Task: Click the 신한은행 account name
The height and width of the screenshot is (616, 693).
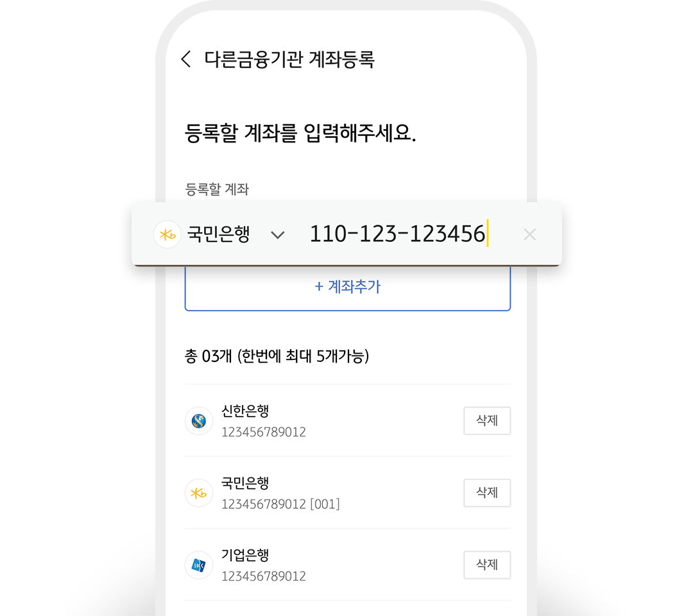Action: pos(245,411)
